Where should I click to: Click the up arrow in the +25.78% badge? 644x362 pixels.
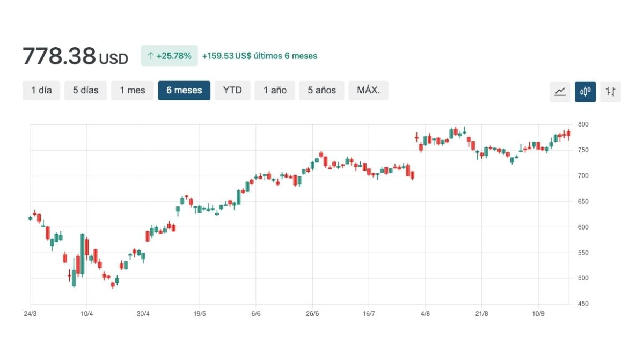click(x=151, y=56)
